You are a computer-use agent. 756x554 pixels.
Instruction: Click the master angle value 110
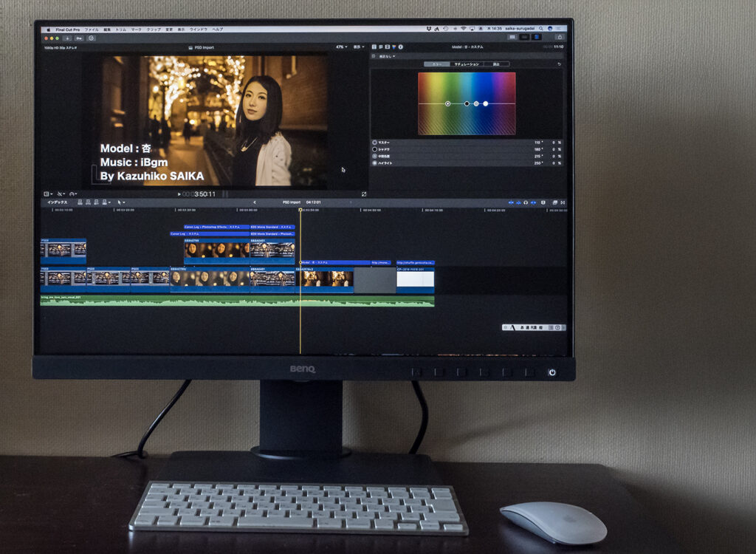click(538, 143)
